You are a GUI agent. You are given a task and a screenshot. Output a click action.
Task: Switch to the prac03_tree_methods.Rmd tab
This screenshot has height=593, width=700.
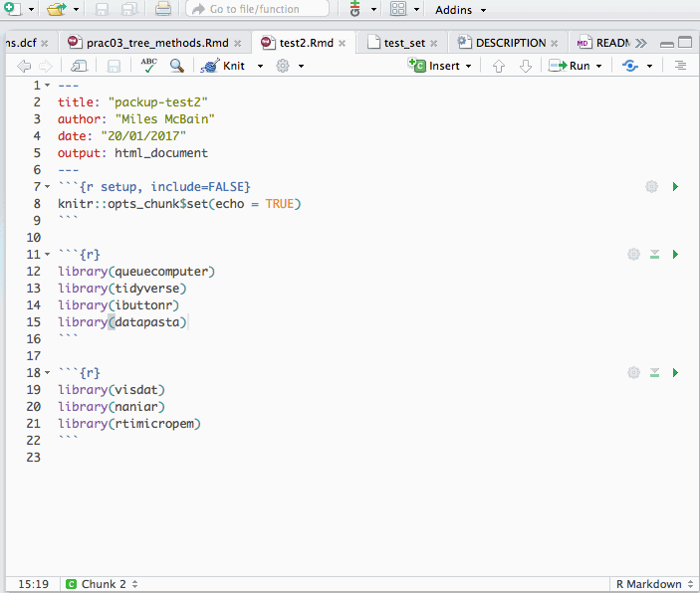[157, 43]
